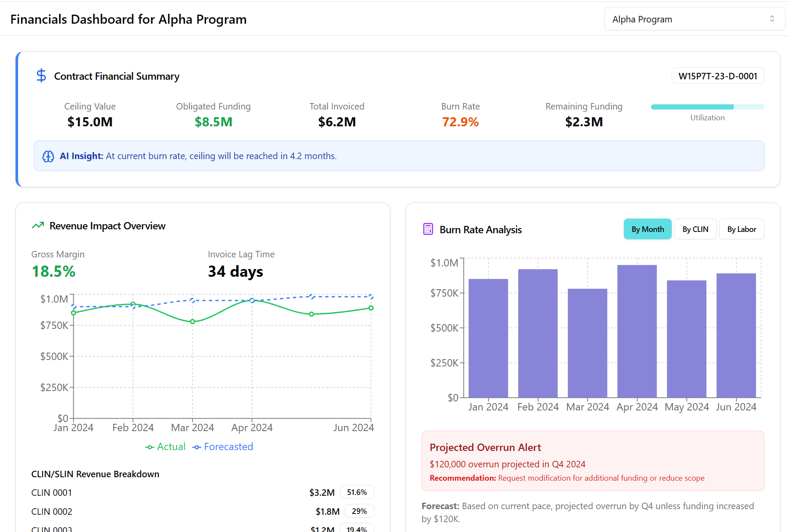The height and width of the screenshot is (532, 789).
Task: Click the dollar sign icon in Contract Financial Summary
Action: [x=41, y=76]
